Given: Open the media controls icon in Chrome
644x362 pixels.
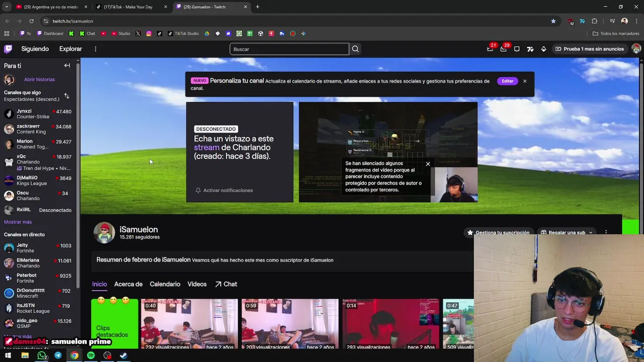Looking at the screenshot, I should 612,21.
